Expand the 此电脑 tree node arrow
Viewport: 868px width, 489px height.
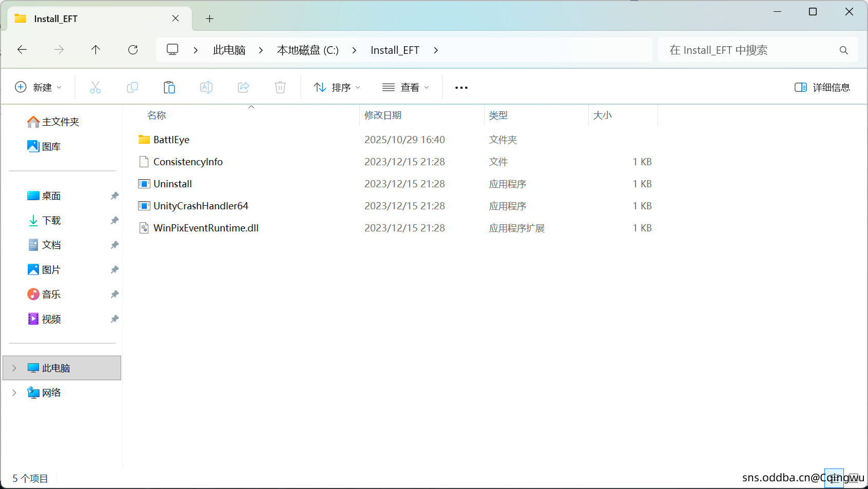point(14,368)
